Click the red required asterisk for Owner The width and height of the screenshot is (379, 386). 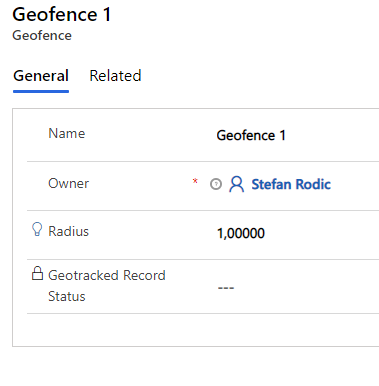(195, 181)
